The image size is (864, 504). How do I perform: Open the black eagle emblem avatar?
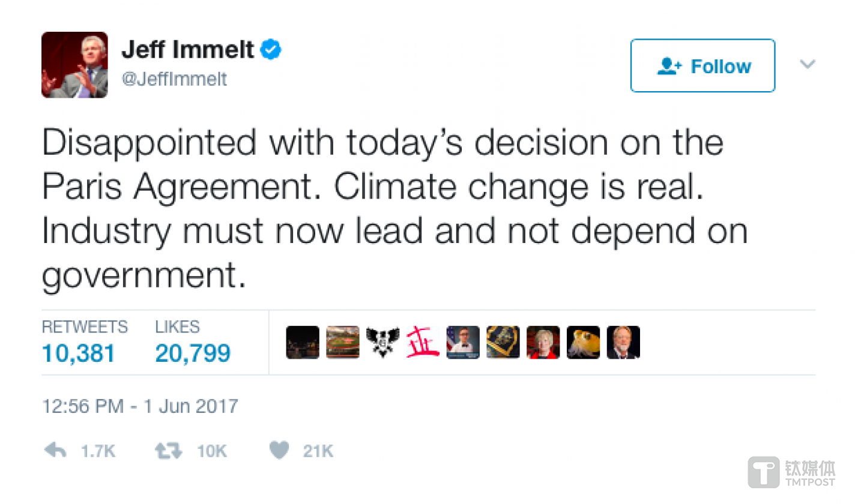tap(382, 343)
